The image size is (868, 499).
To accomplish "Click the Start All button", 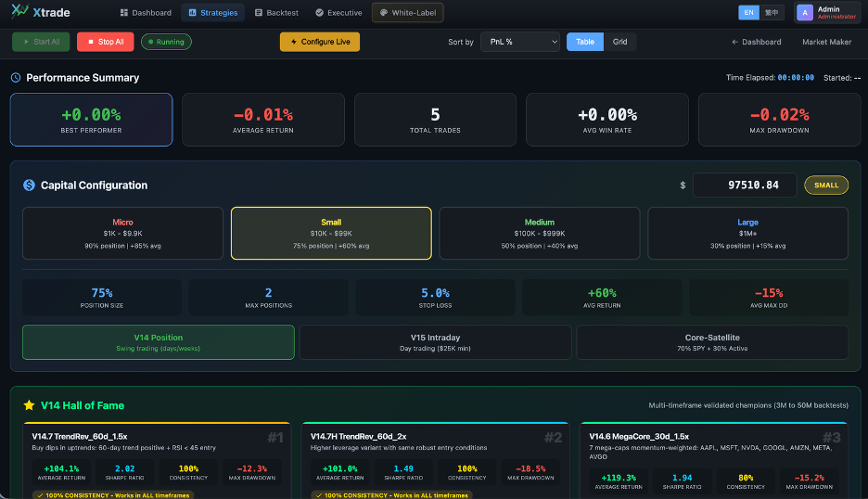I will (x=41, y=42).
